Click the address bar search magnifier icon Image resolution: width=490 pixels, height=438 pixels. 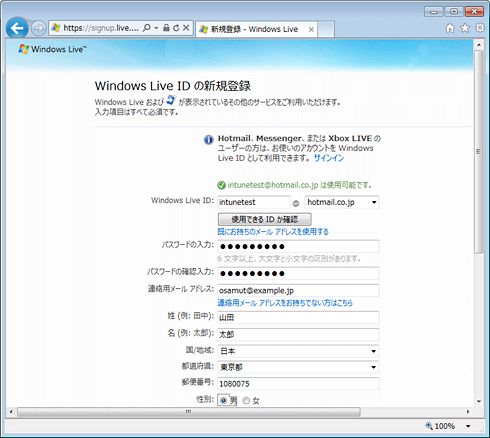[146, 28]
